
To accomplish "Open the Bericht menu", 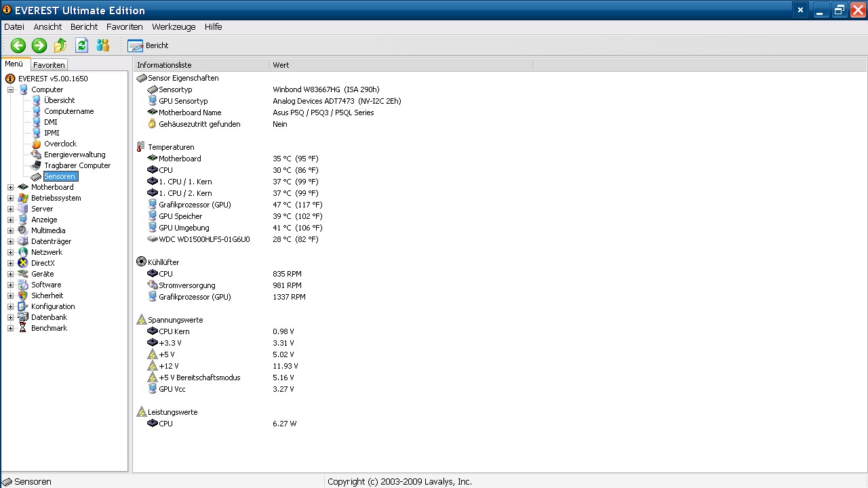I will click(84, 27).
